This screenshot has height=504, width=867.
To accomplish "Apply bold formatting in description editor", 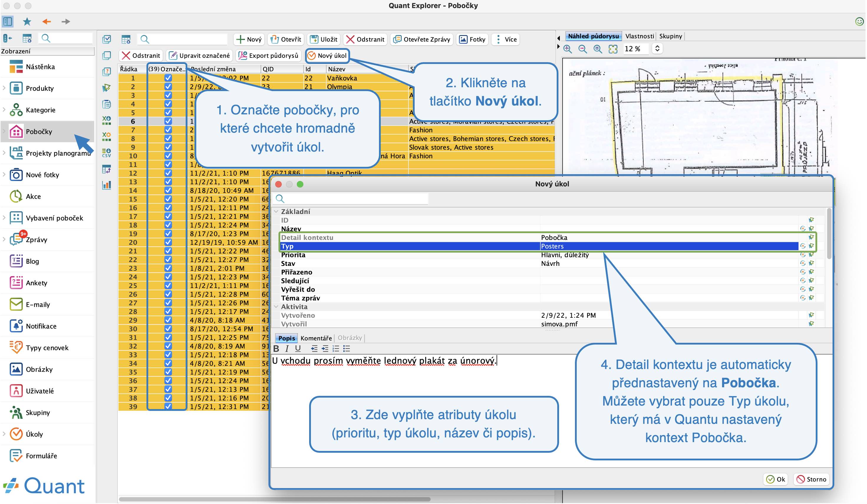I will coord(276,348).
